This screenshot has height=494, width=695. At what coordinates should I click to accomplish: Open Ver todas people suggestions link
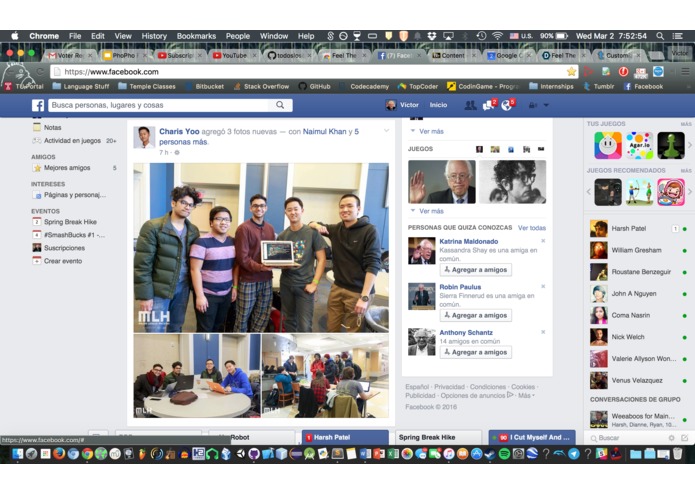[532, 228]
